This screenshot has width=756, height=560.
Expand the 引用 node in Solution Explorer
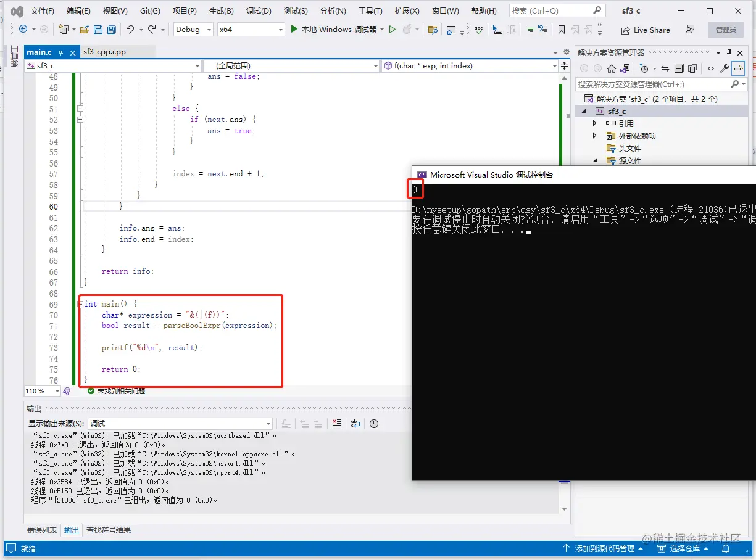594,123
